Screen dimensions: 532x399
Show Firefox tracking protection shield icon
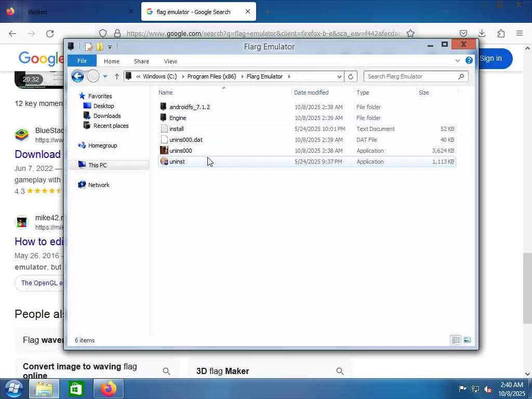click(x=103, y=33)
